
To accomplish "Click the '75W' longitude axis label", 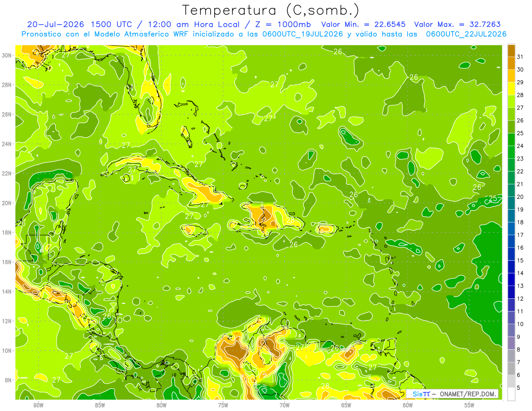I will tap(223, 405).
